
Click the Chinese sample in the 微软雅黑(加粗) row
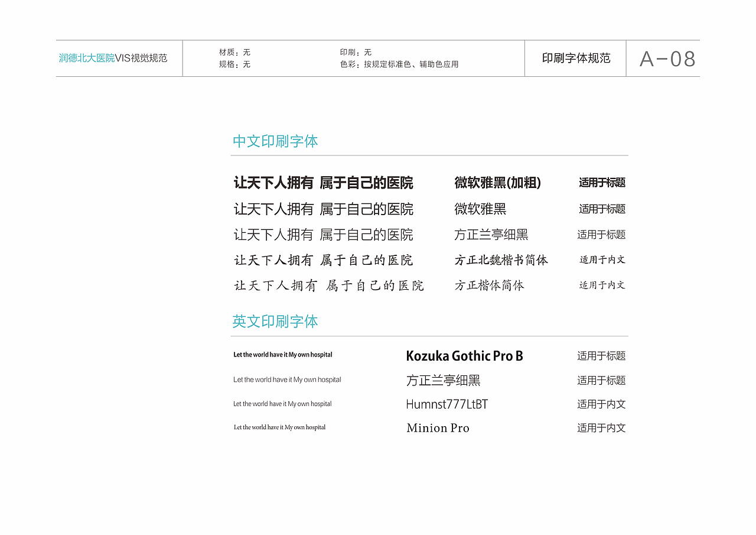click(324, 183)
